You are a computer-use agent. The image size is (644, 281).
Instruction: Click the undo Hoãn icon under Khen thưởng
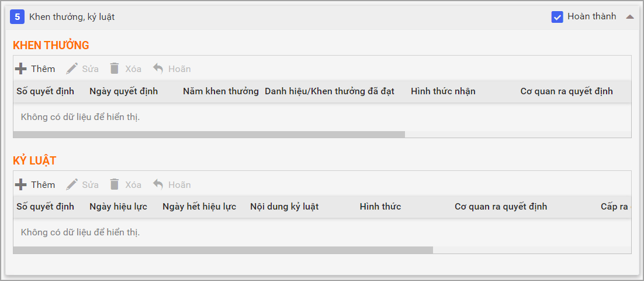pyautogui.click(x=158, y=68)
